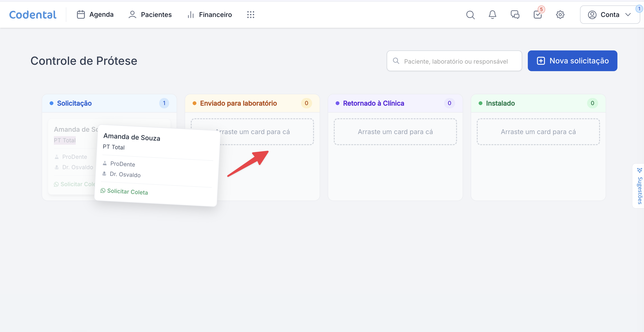Click the Retornado à Clínica column header

373,103
